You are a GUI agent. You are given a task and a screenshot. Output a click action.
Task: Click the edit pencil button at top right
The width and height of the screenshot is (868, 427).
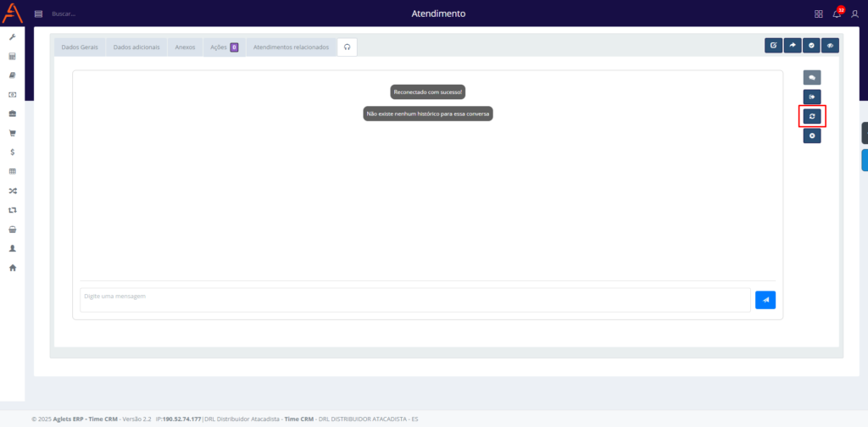773,46
